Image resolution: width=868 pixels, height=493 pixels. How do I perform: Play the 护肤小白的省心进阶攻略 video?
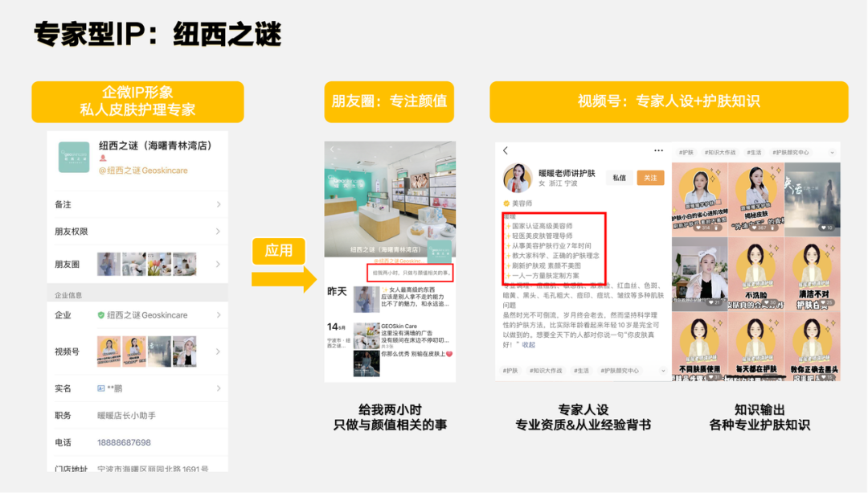click(700, 198)
